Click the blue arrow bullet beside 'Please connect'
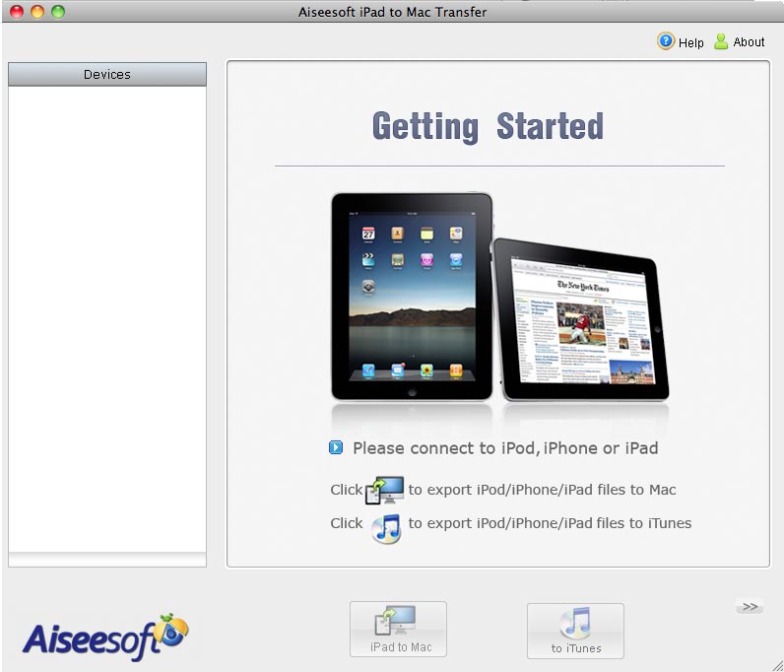The height and width of the screenshot is (672, 784). pyautogui.click(x=336, y=448)
